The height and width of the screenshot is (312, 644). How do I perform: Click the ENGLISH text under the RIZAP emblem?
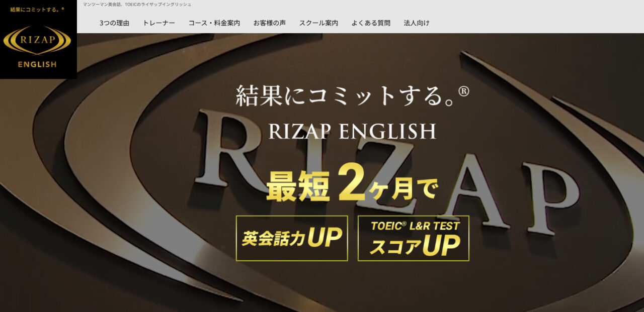pyautogui.click(x=38, y=64)
